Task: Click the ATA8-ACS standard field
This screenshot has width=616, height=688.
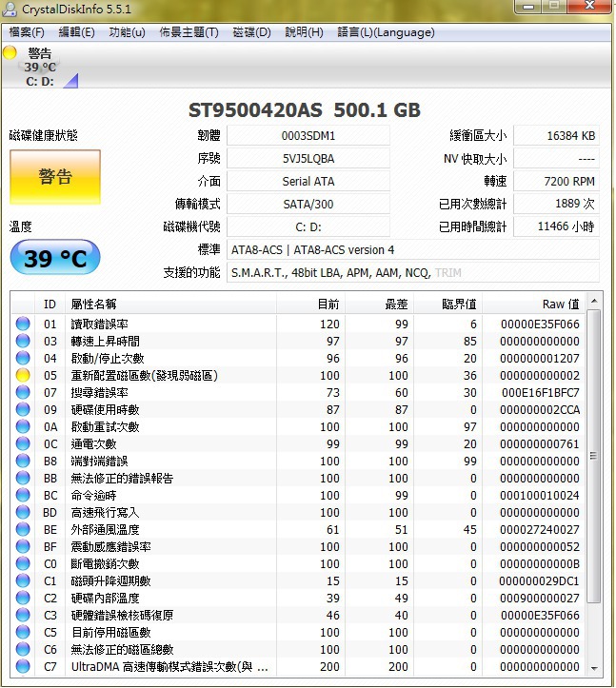Action: (x=412, y=249)
